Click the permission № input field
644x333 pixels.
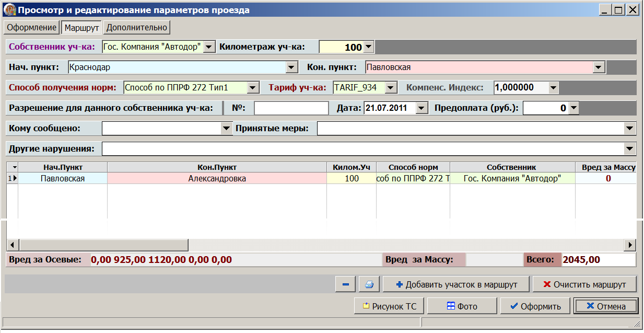(x=291, y=108)
